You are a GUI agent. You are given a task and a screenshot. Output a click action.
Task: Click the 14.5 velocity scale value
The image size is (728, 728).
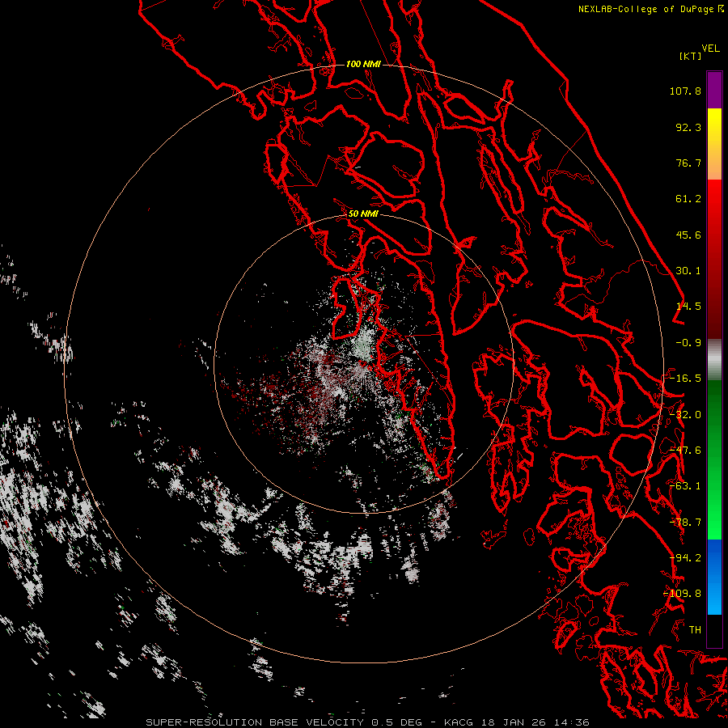[688, 307]
